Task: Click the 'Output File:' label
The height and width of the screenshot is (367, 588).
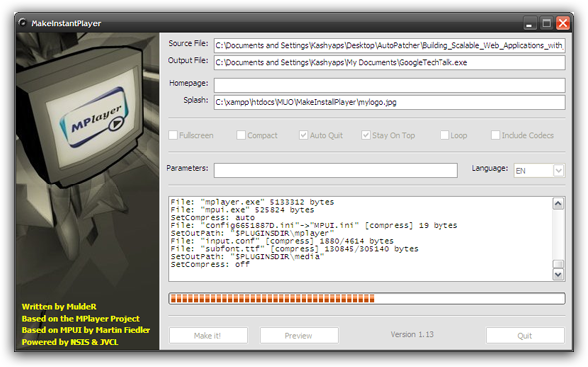Action: (188, 60)
